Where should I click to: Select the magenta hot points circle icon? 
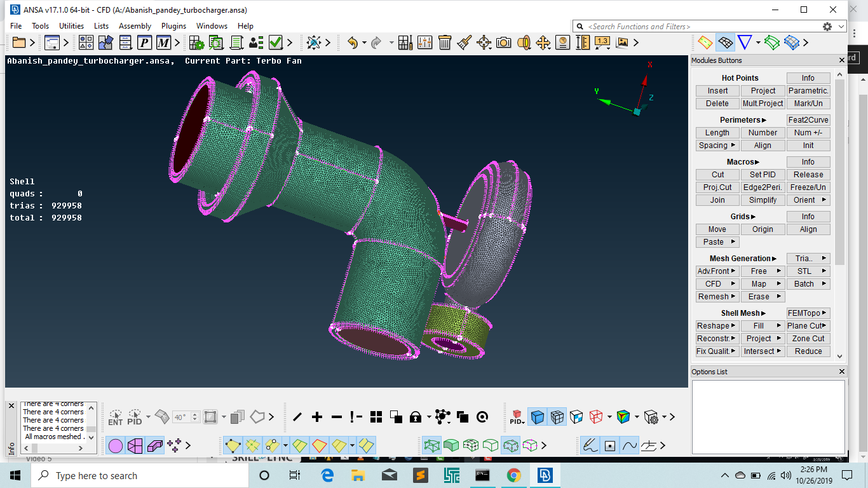tap(114, 445)
